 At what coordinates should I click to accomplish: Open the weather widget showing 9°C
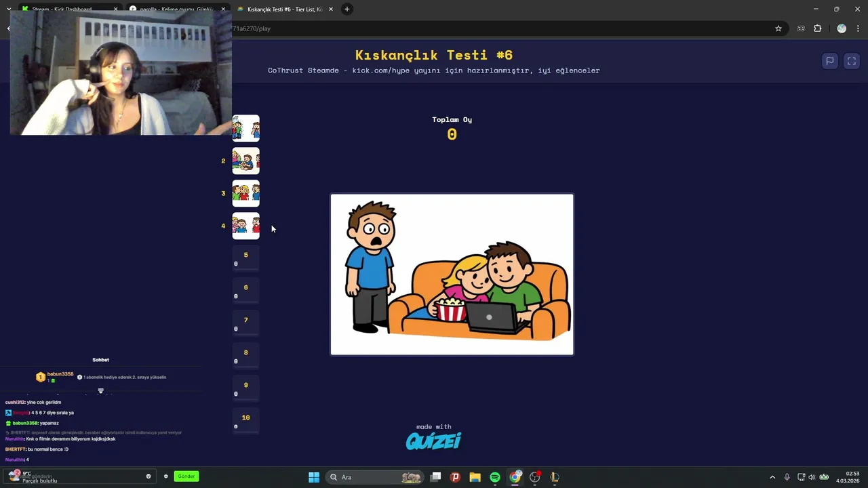[33, 477]
